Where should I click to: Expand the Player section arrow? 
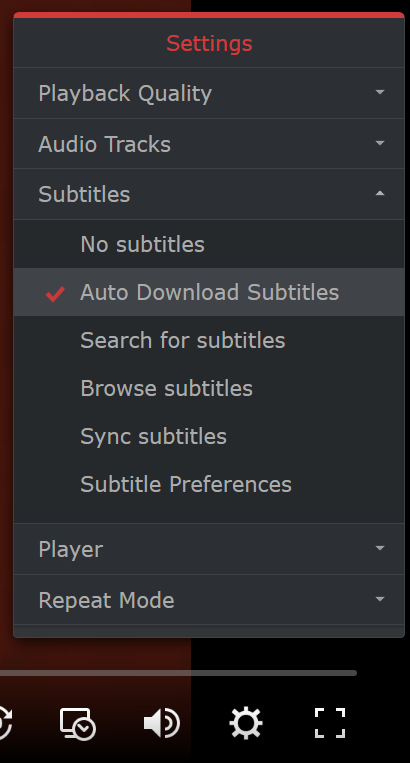pyautogui.click(x=380, y=548)
